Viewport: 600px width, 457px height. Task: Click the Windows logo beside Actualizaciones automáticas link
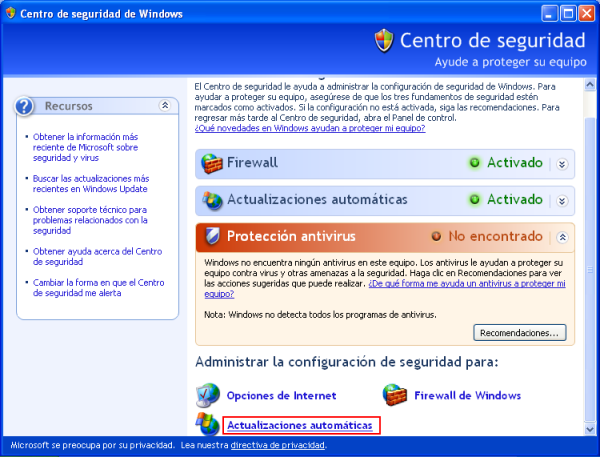[x=209, y=425]
